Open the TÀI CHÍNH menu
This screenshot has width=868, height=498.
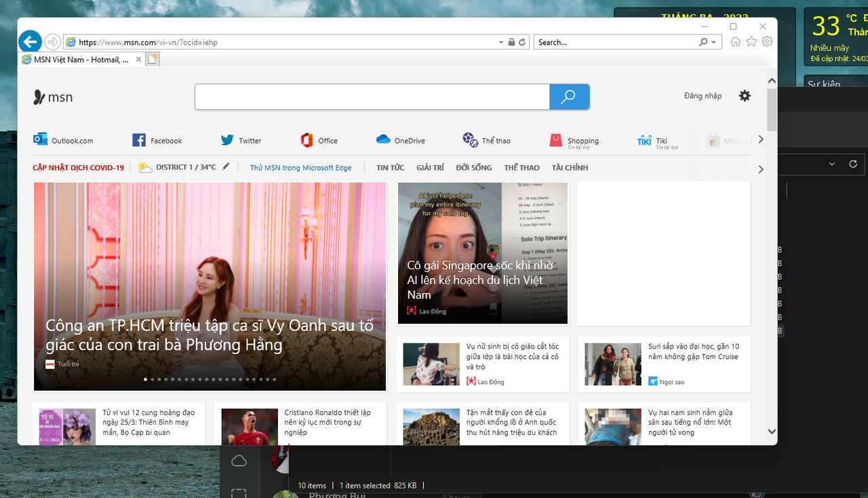(570, 168)
